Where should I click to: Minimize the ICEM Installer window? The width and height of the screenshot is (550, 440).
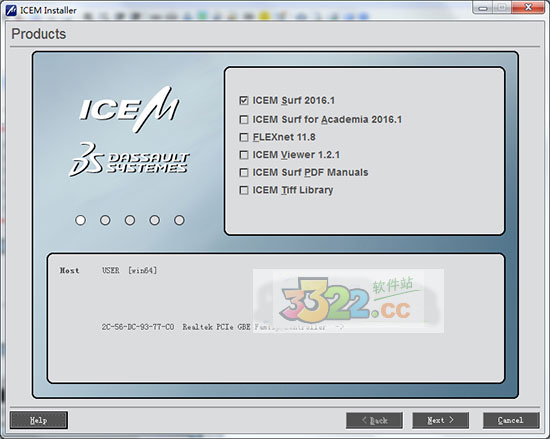pyautogui.click(x=483, y=7)
